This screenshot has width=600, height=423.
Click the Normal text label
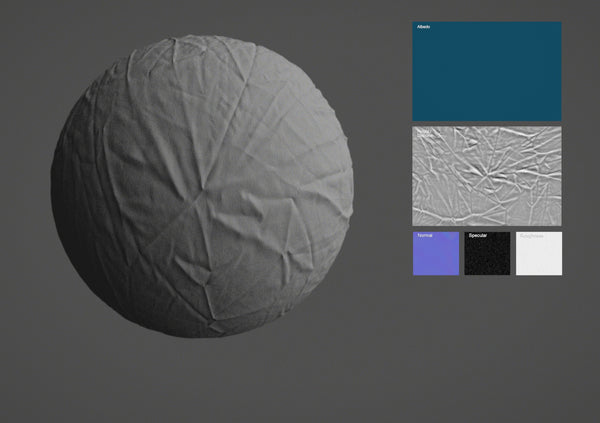(x=424, y=236)
